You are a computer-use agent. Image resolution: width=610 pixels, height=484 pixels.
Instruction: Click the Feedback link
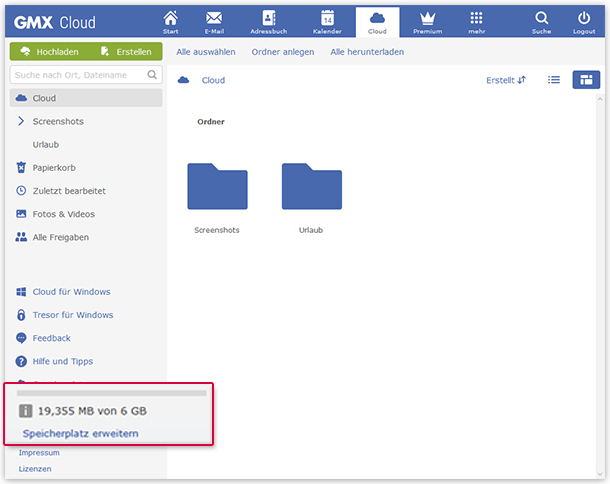pos(51,338)
